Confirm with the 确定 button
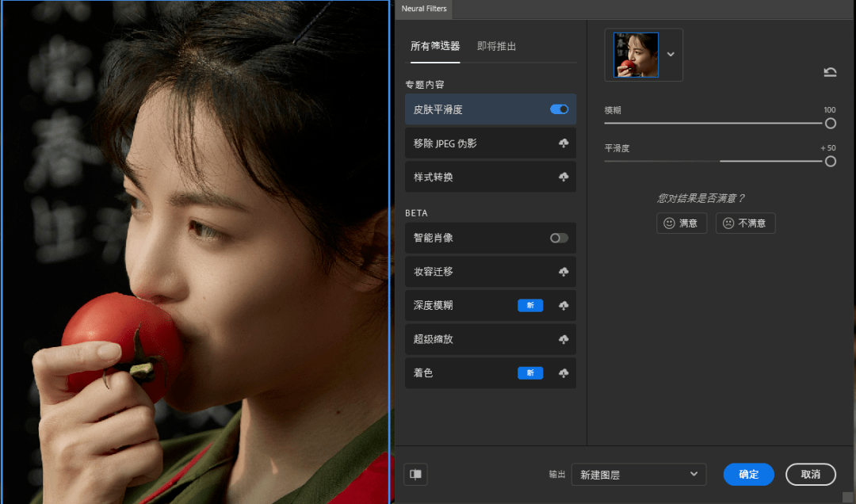The image size is (856, 504). point(748,474)
